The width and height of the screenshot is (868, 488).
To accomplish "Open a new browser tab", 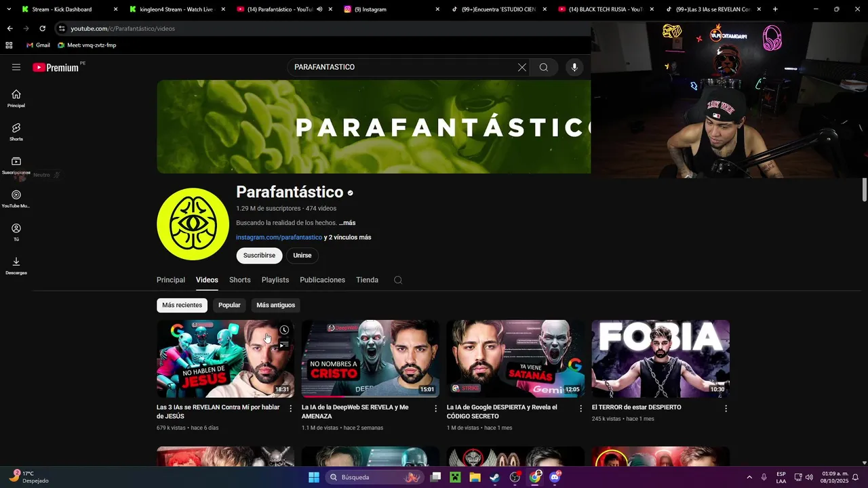I will pos(775,9).
